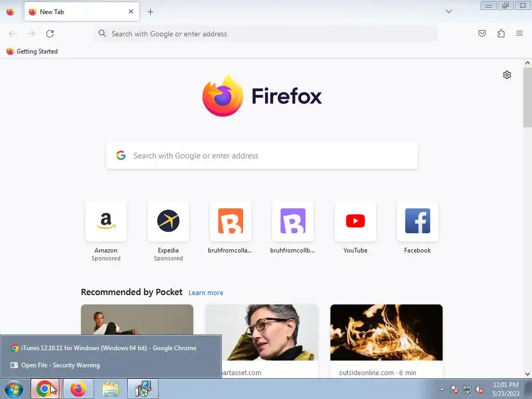Click the page scrollbar down arrow

527,374
